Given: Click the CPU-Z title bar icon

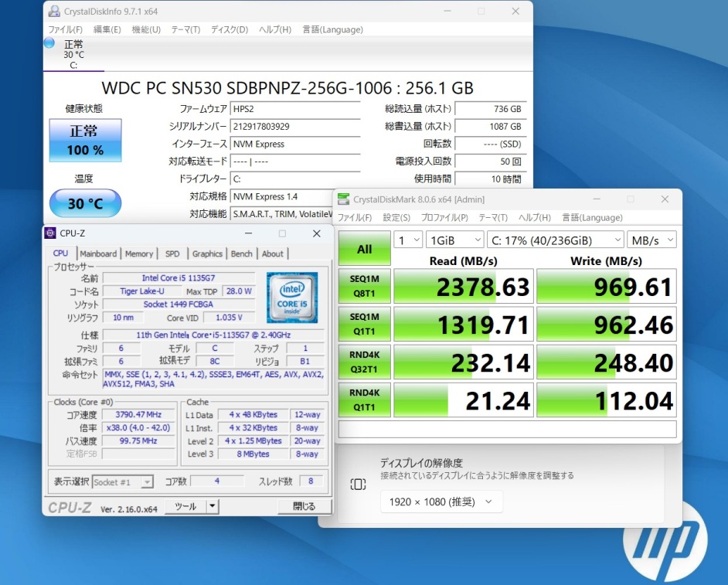Looking at the screenshot, I should click(x=50, y=233).
